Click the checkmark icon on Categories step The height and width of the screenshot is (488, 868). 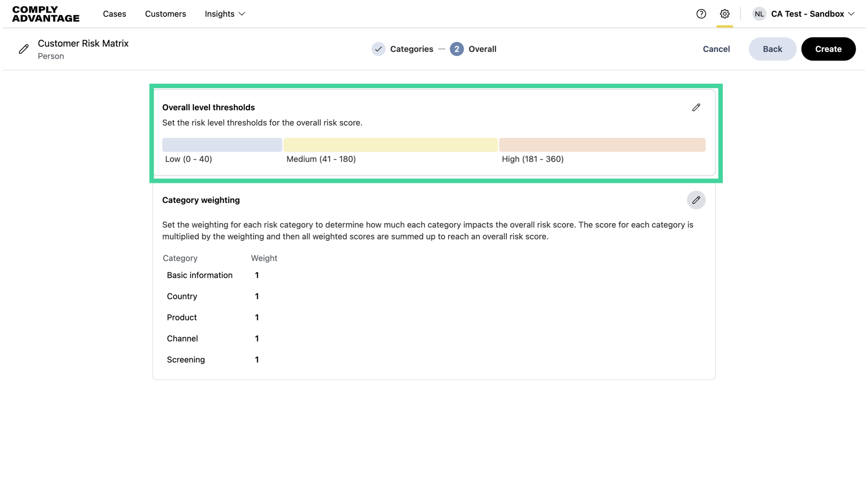379,49
